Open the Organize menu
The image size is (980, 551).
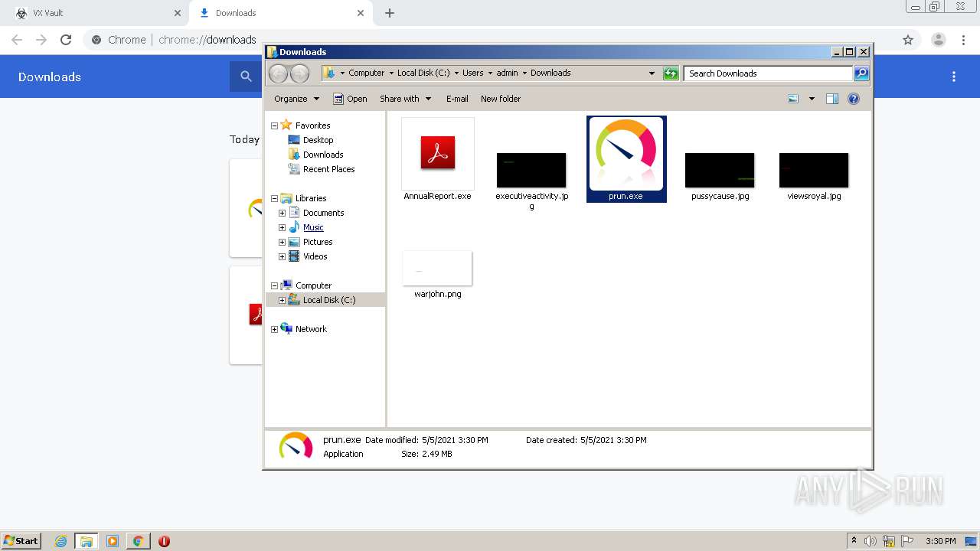coord(296,99)
